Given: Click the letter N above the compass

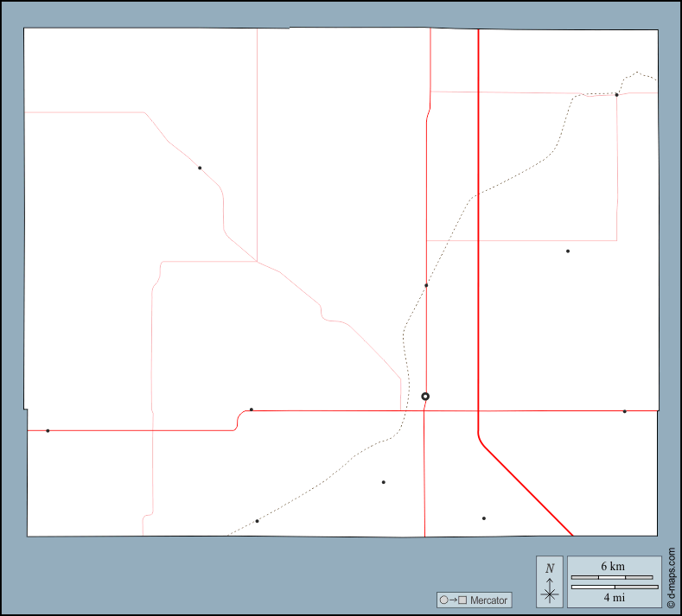Looking at the screenshot, I should point(550,568).
